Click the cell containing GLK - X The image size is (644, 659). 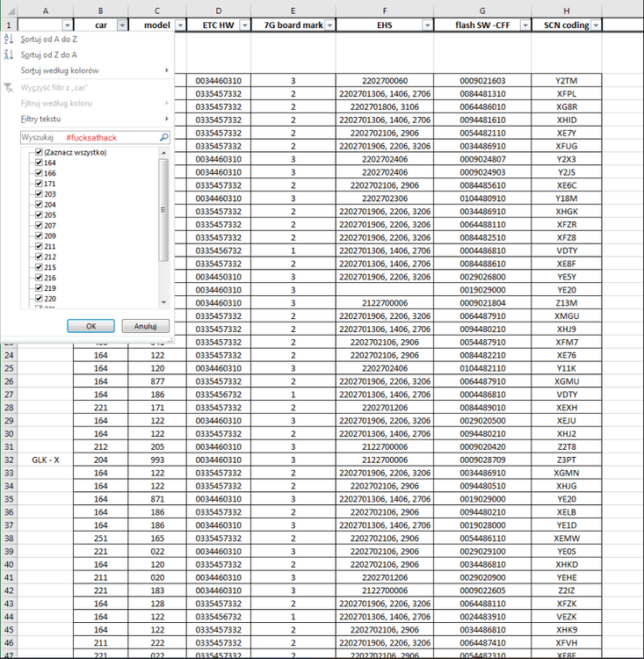(x=46, y=460)
